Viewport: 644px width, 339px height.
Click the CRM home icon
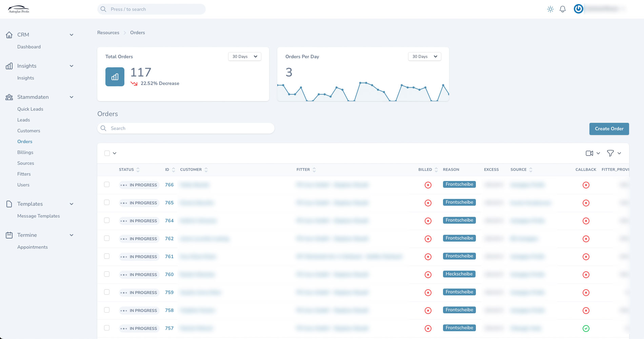tap(9, 35)
